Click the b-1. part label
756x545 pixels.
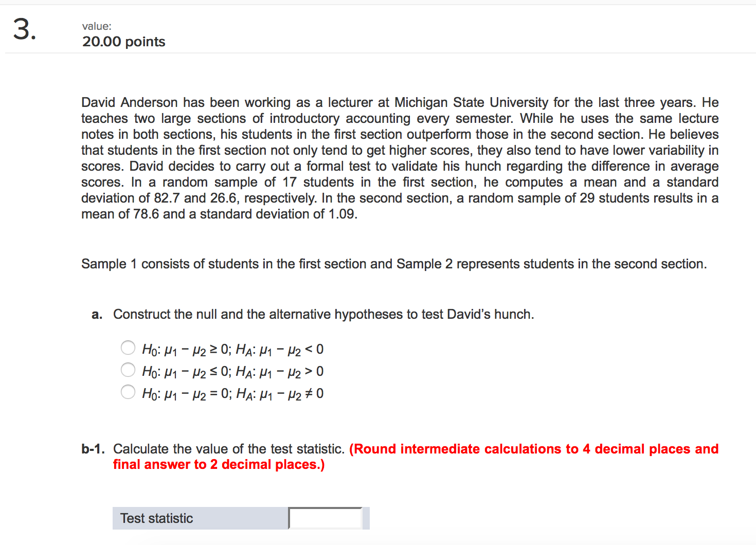93,449
